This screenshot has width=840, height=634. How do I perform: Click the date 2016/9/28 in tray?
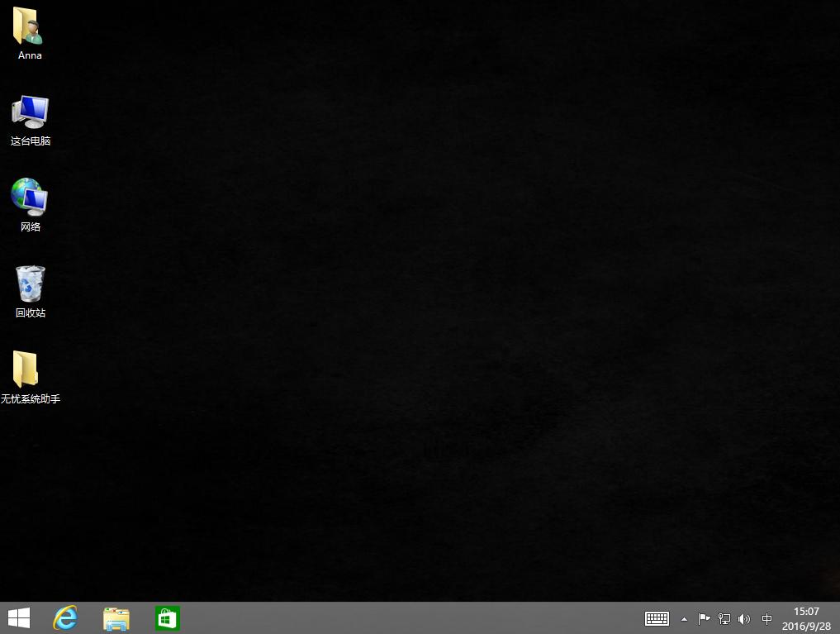[x=806, y=626]
